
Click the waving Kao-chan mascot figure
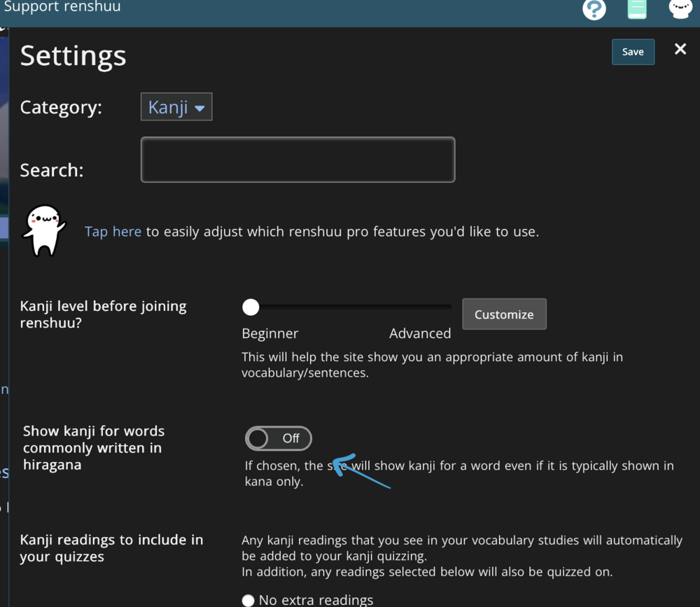coord(45,230)
